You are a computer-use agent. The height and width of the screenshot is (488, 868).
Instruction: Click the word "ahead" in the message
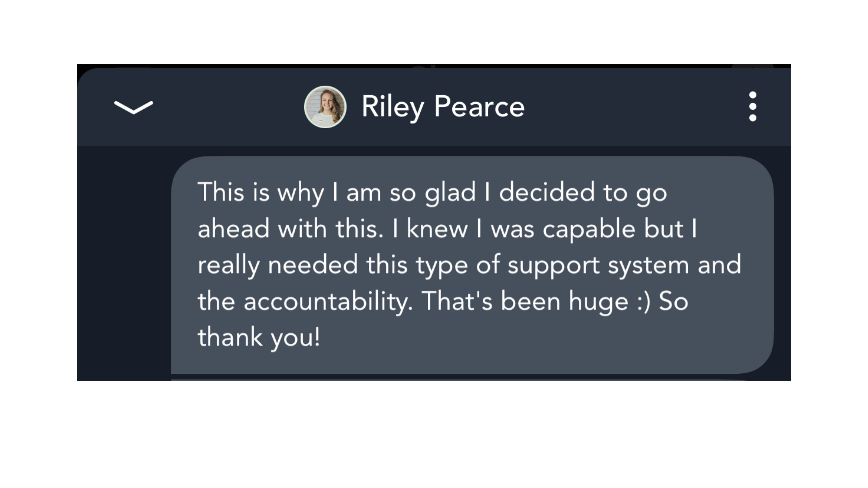tap(234, 229)
